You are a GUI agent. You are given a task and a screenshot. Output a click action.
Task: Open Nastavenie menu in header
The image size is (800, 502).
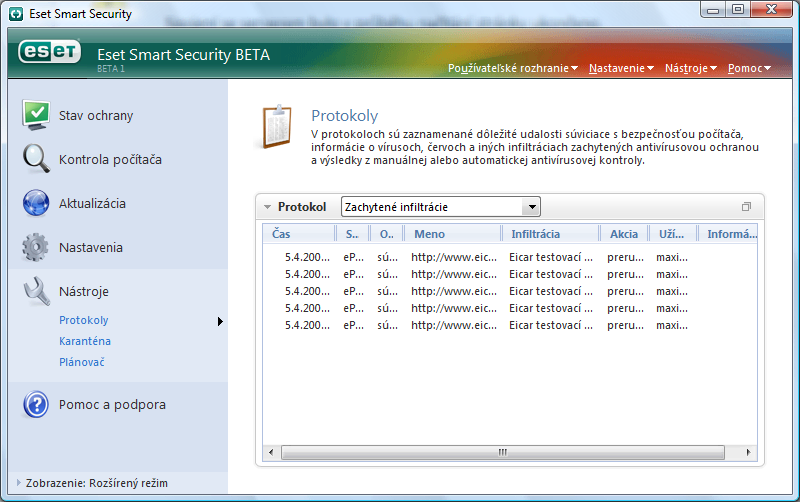tap(621, 68)
